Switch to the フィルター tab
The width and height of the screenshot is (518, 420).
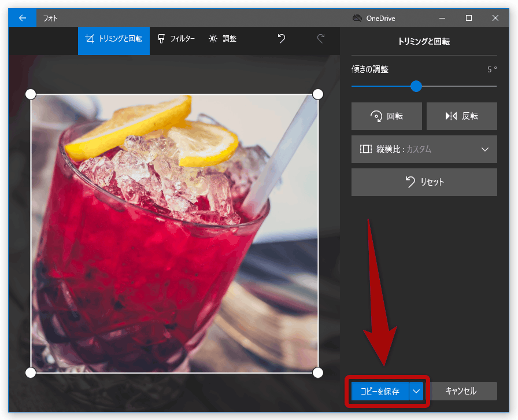point(176,39)
